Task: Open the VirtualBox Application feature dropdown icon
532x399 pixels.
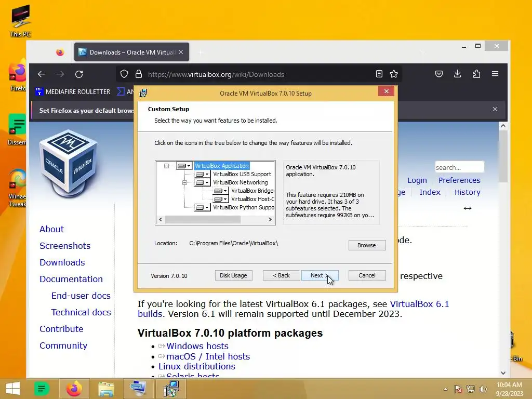Action: click(184, 166)
